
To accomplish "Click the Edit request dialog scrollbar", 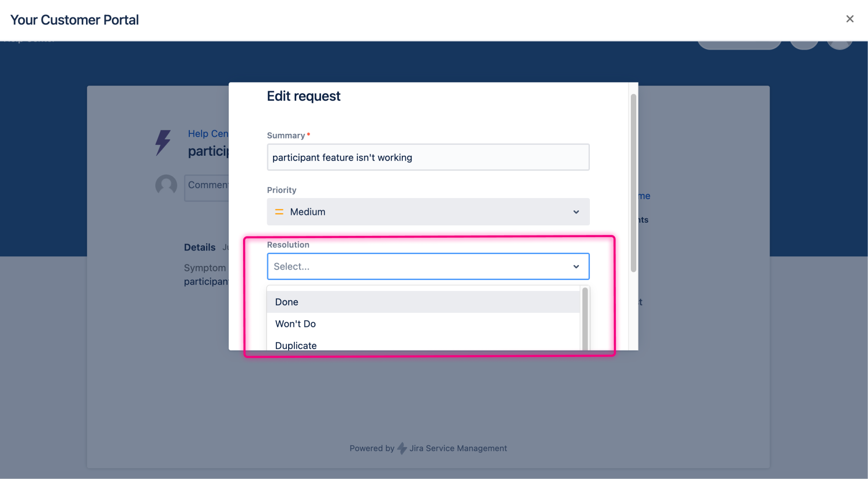I will [633, 183].
